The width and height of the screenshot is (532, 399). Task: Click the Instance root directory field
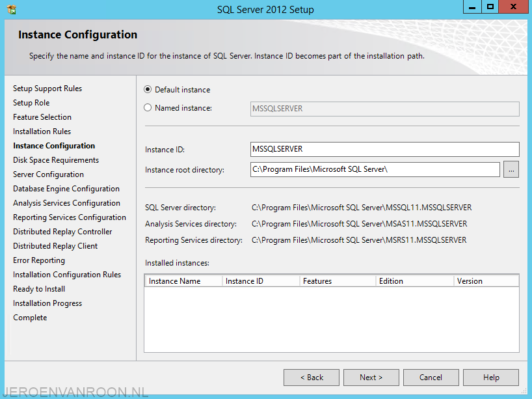pyautogui.click(x=375, y=169)
